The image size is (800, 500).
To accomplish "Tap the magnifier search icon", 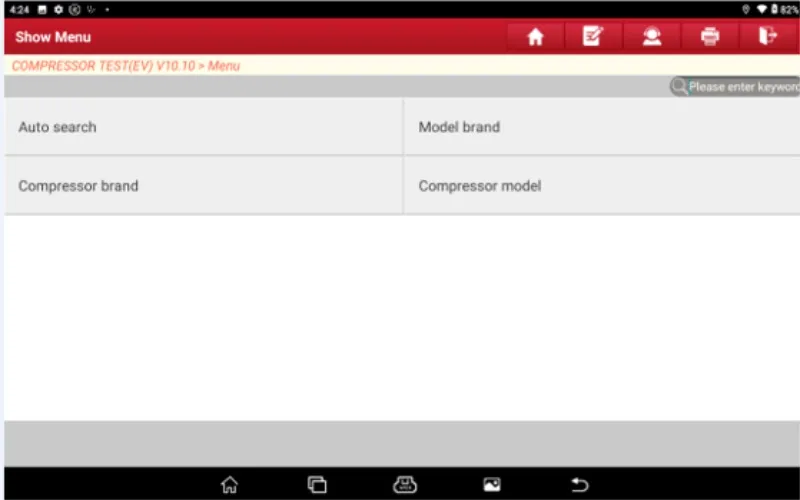I will pos(679,87).
